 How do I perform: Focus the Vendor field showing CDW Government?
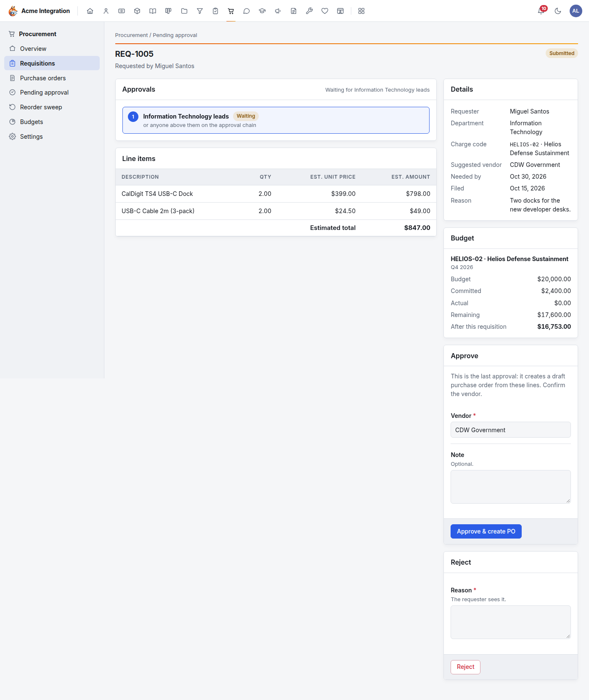point(511,430)
